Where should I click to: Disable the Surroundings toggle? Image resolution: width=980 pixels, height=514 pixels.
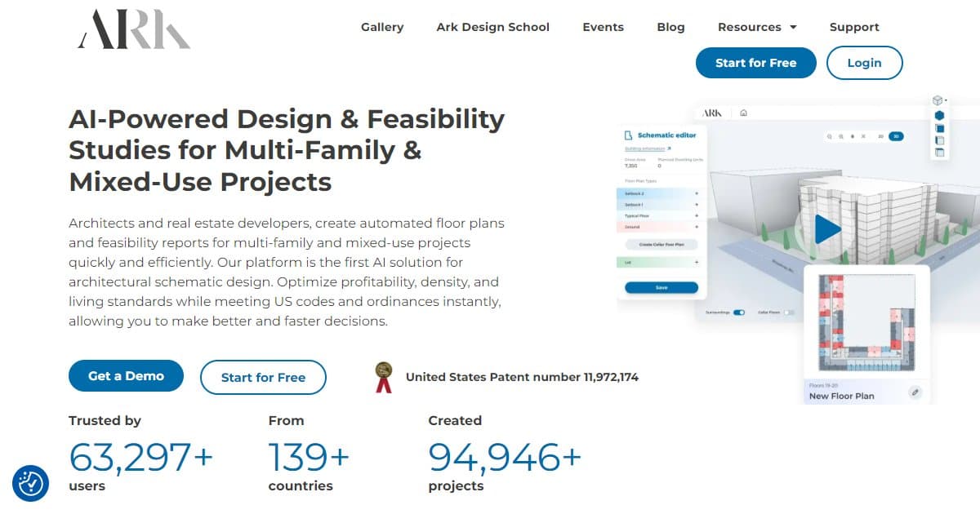point(739,312)
